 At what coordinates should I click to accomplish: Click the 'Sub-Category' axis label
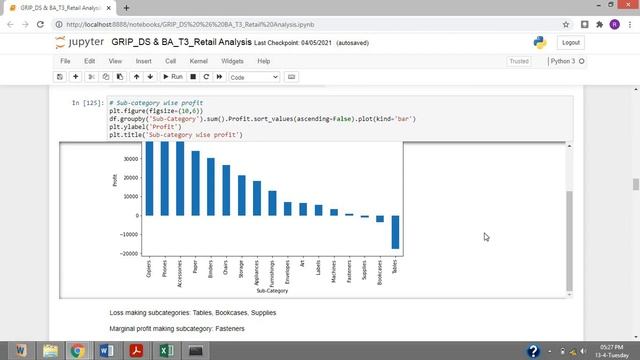point(272,291)
